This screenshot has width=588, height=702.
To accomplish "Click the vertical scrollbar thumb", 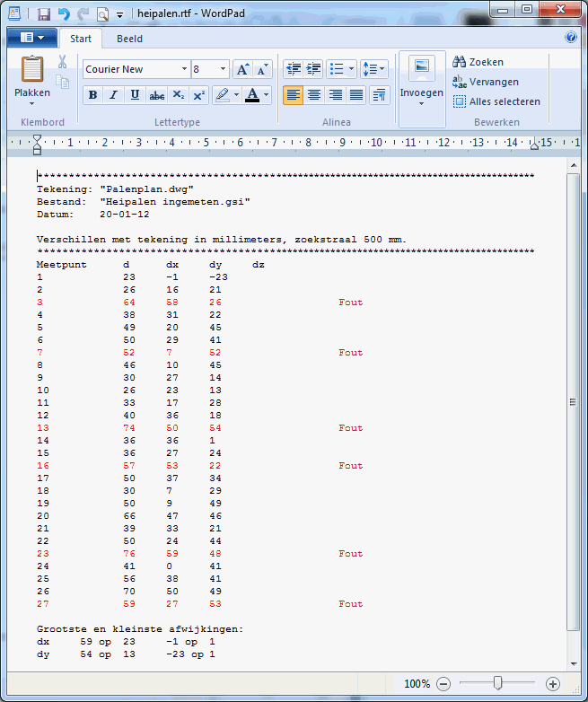I will [574, 401].
